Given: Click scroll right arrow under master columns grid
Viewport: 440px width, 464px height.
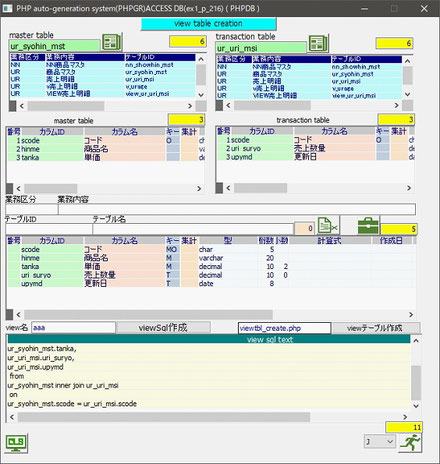Looking at the screenshot, I should click(x=199, y=188).
